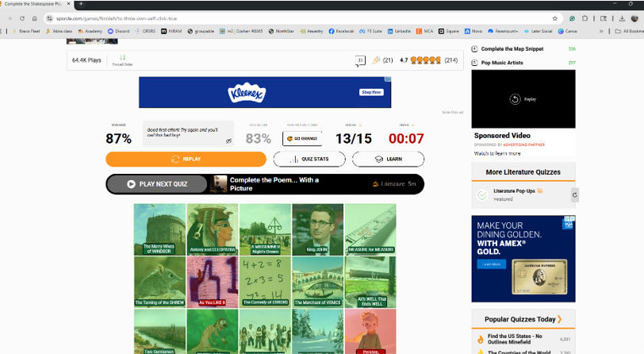
Task: Expand the Score dropdown arrow
Action: pyautogui.click(x=360, y=125)
